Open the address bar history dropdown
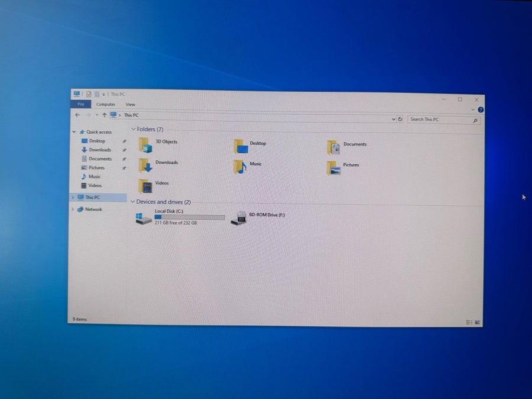 pos(393,119)
